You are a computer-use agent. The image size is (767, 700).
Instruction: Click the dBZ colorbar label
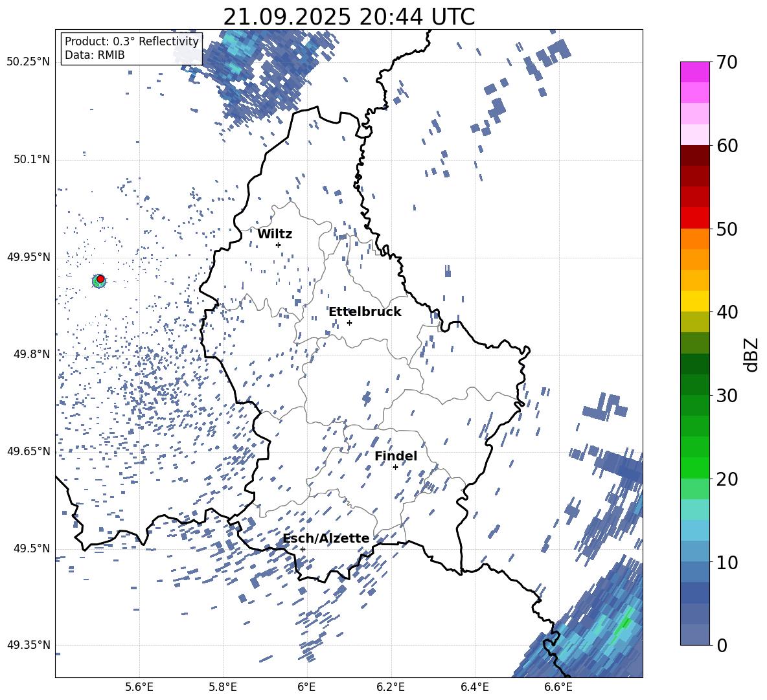tap(752, 354)
